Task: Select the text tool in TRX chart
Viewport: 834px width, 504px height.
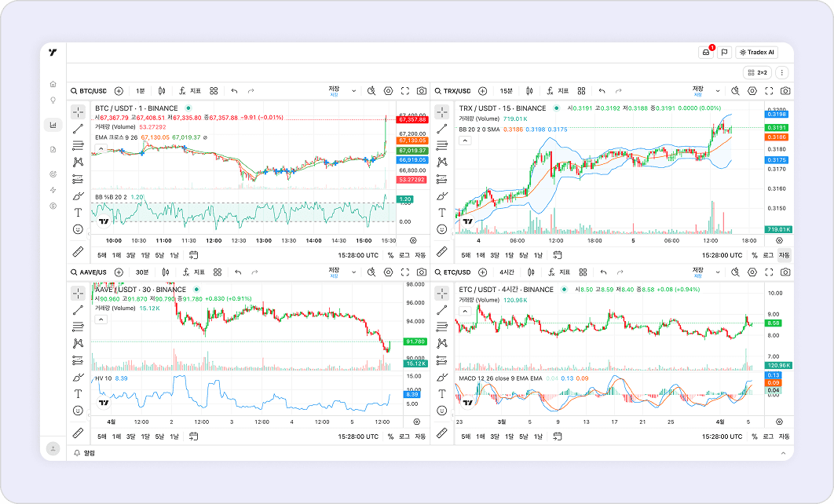Action: pos(442,213)
